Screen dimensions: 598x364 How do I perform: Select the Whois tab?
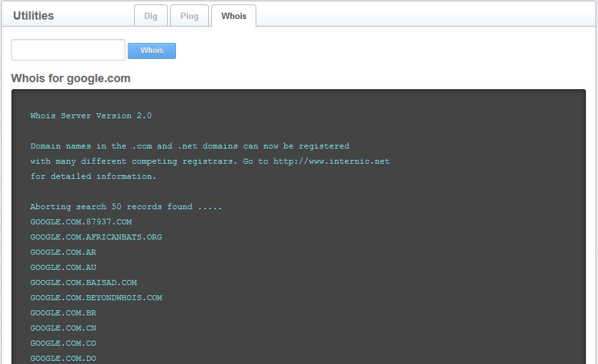234,16
